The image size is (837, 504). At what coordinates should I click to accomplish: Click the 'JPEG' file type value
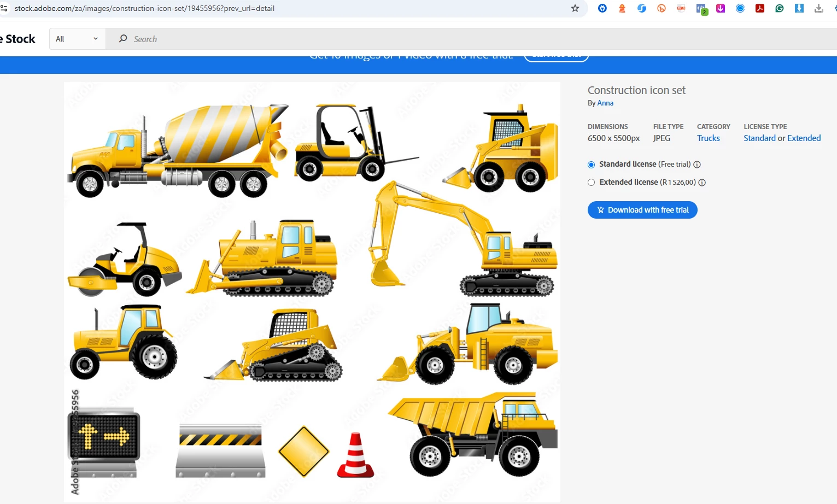point(662,138)
